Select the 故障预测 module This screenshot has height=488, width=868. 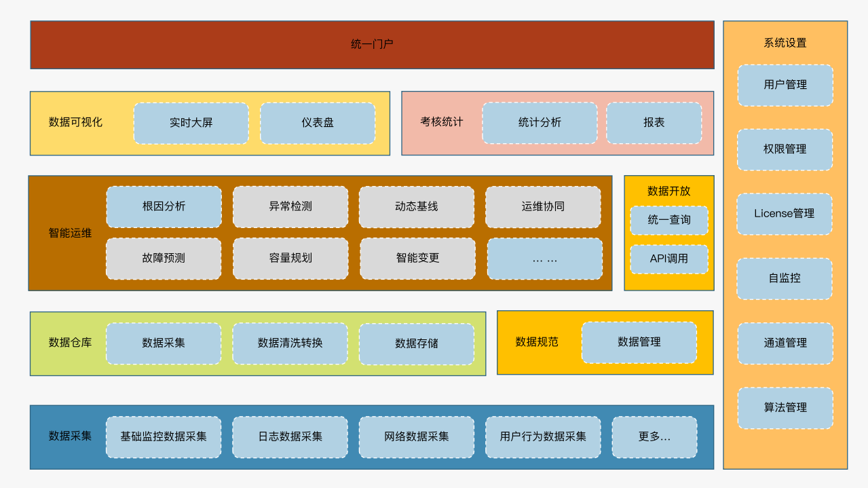pos(164,259)
